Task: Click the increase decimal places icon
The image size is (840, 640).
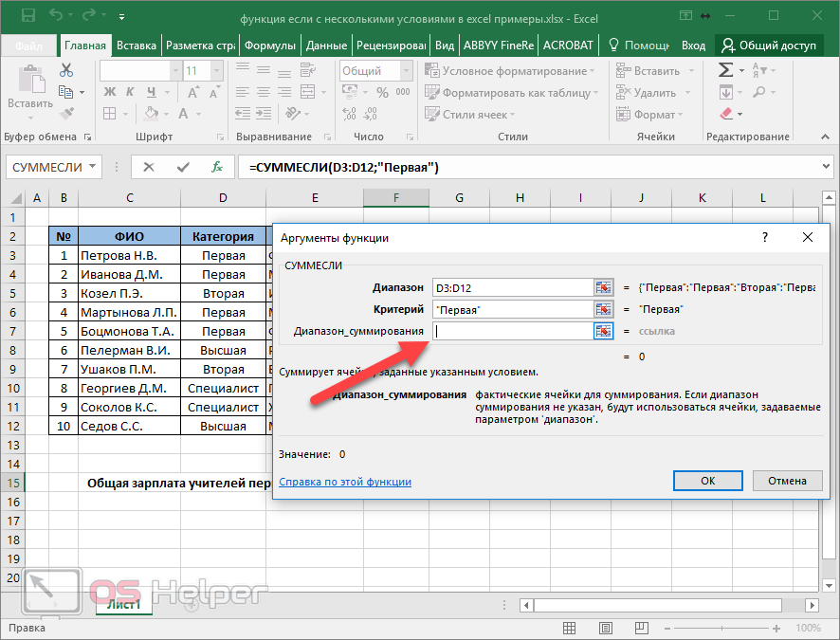Action: pyautogui.click(x=349, y=114)
